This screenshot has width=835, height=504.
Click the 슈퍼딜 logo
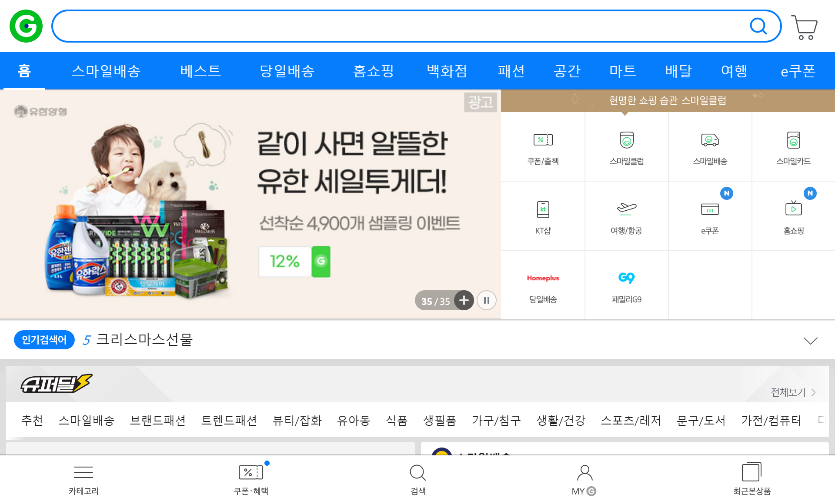(57, 384)
